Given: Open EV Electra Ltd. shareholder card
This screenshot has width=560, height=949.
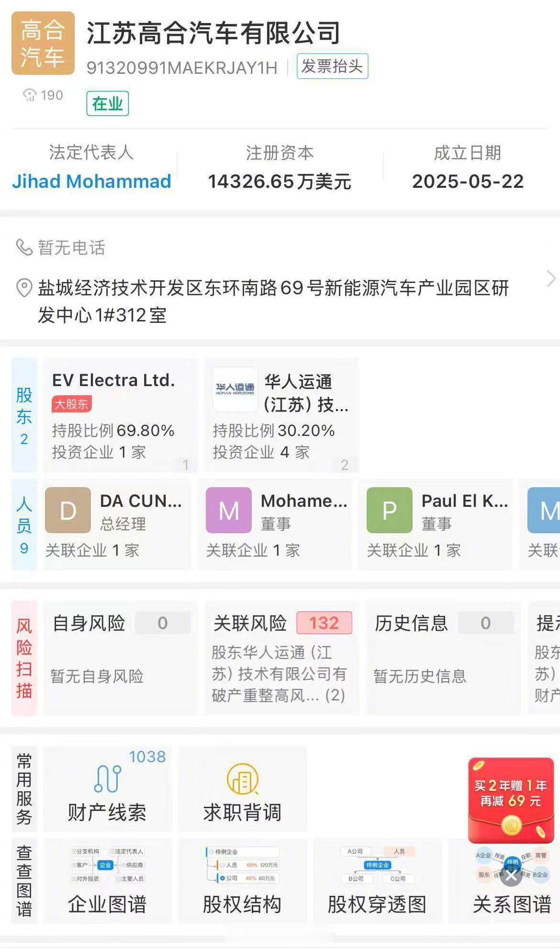Looking at the screenshot, I should tap(120, 415).
